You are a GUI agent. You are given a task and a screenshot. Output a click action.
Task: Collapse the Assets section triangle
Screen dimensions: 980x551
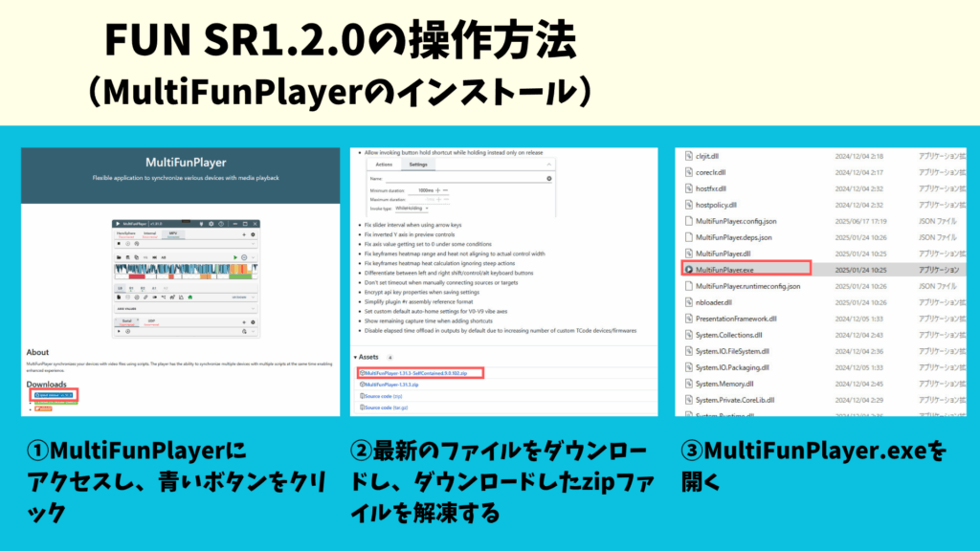point(356,357)
